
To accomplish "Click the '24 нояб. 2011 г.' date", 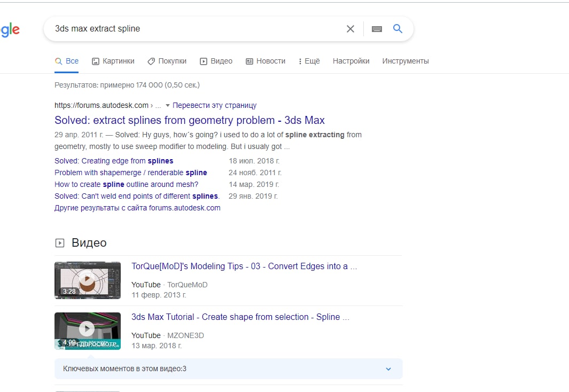I will pos(255,173).
